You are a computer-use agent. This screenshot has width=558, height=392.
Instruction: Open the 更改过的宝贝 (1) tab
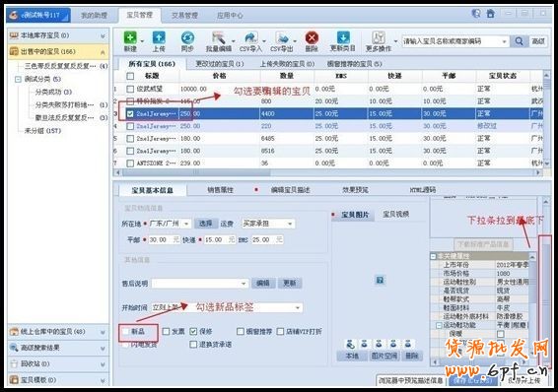220,64
